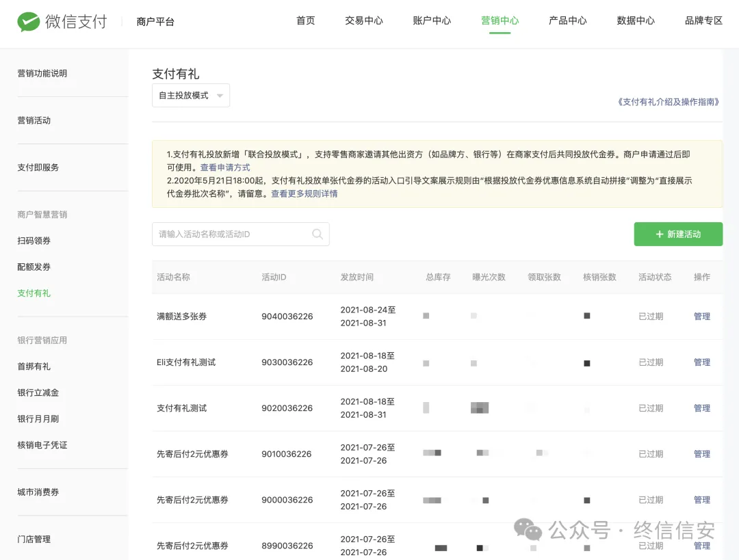The image size is (739, 560).
Task: Select the 支付有礼 sidebar entry
Action: [34, 293]
